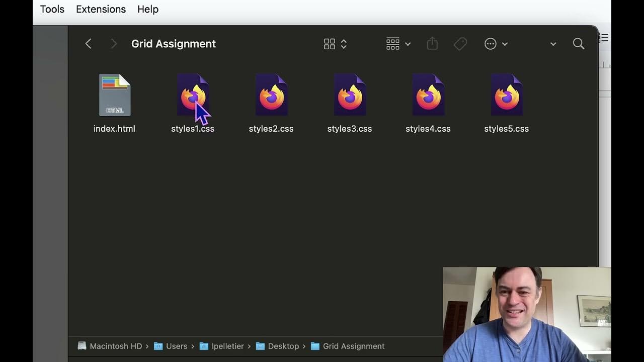Select the styles3.css file icon

[x=350, y=95]
